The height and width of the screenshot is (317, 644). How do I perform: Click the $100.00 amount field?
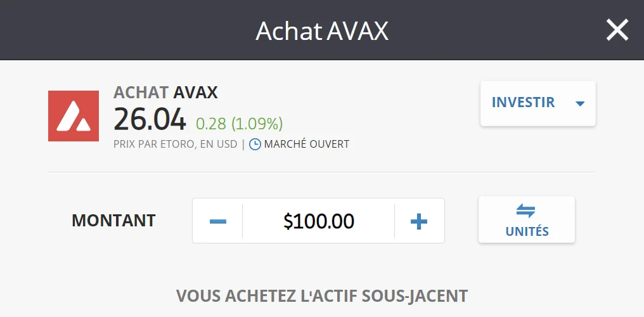(x=319, y=221)
